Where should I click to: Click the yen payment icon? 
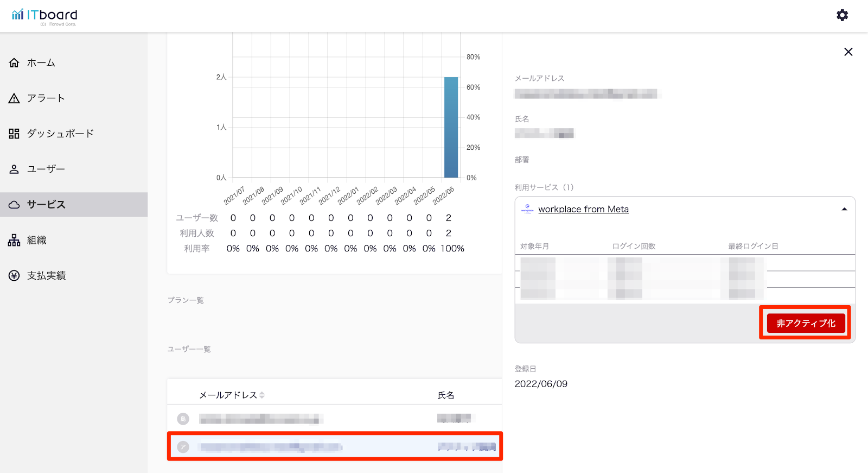coord(14,276)
